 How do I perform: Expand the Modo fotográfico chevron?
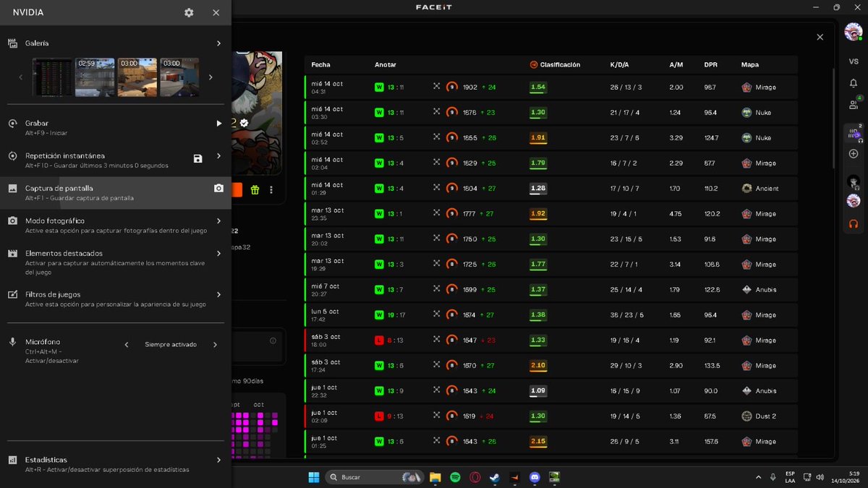218,221
